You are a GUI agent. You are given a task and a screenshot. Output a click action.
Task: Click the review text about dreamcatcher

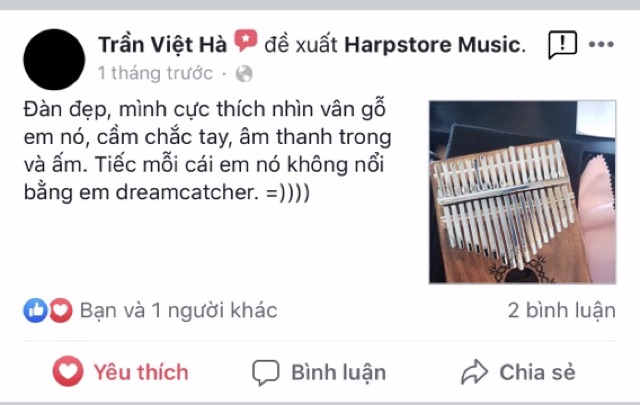207,151
